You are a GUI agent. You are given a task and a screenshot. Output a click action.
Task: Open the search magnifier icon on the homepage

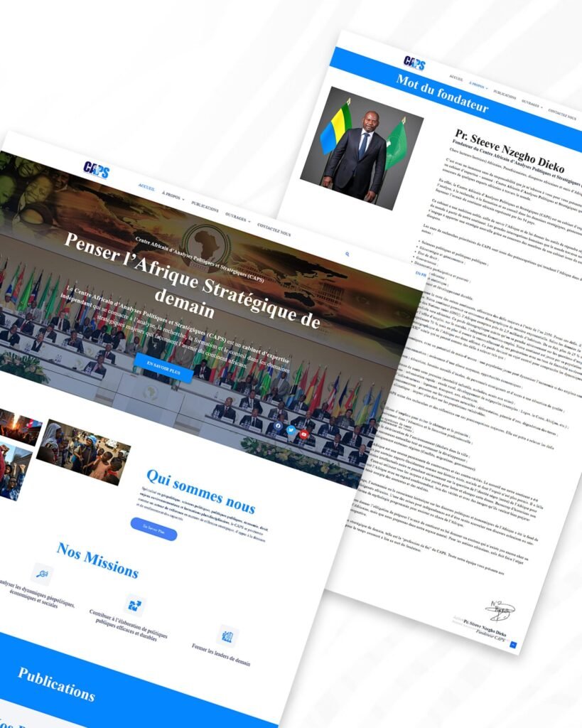[347, 254]
